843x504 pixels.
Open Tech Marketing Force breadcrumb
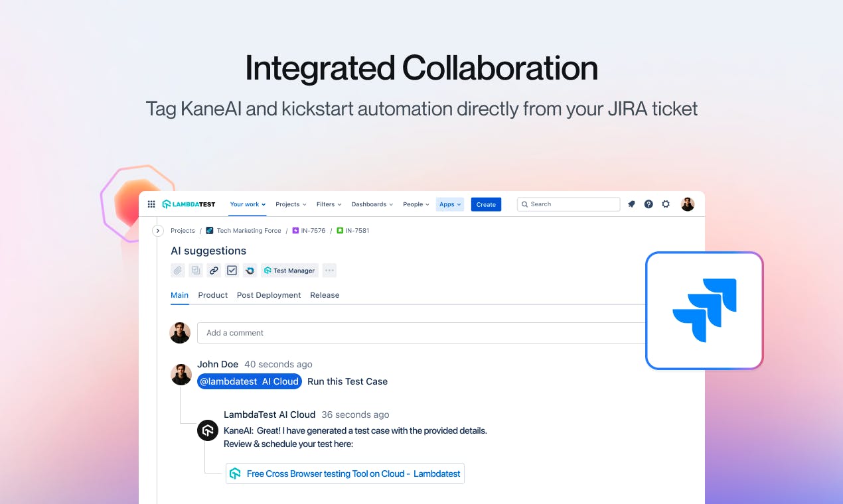point(249,231)
